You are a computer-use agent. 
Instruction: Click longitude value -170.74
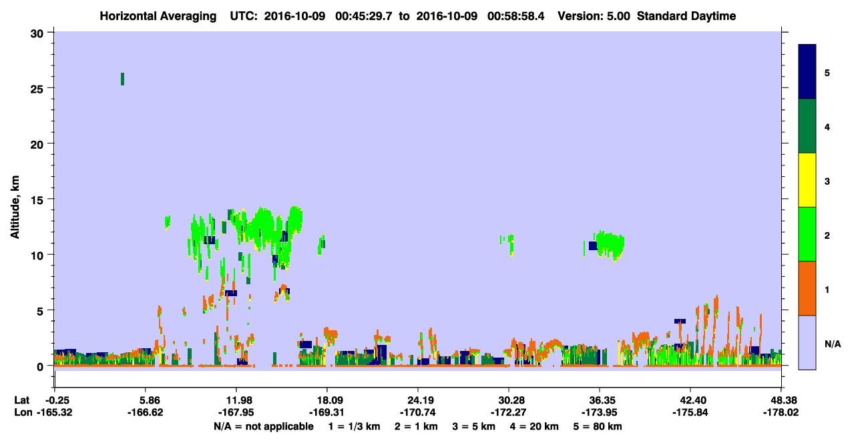(x=418, y=412)
